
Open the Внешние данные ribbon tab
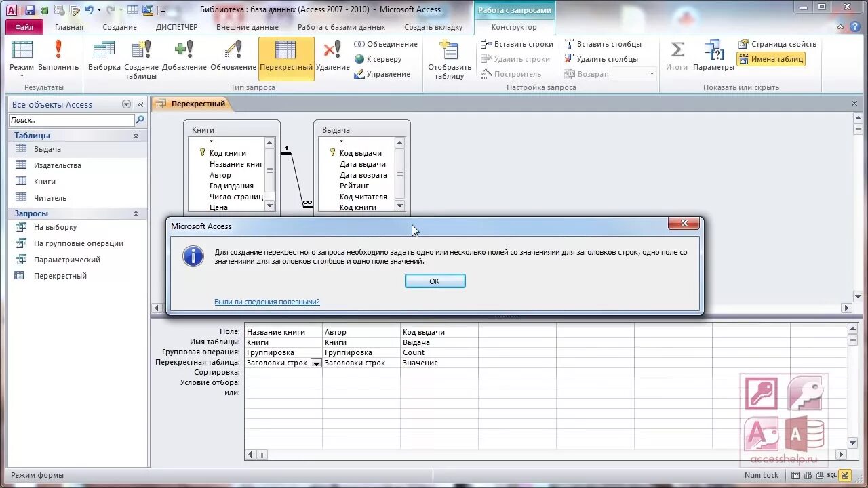point(247,27)
